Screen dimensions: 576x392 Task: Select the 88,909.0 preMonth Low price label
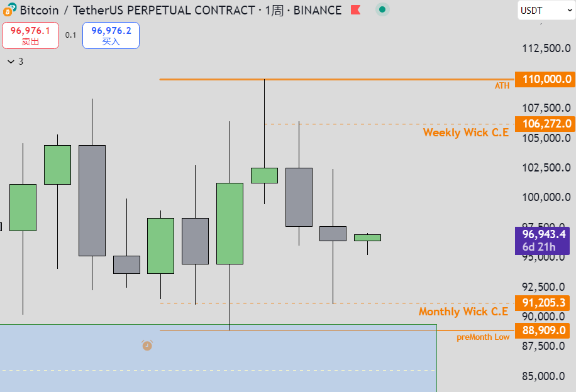(543, 330)
